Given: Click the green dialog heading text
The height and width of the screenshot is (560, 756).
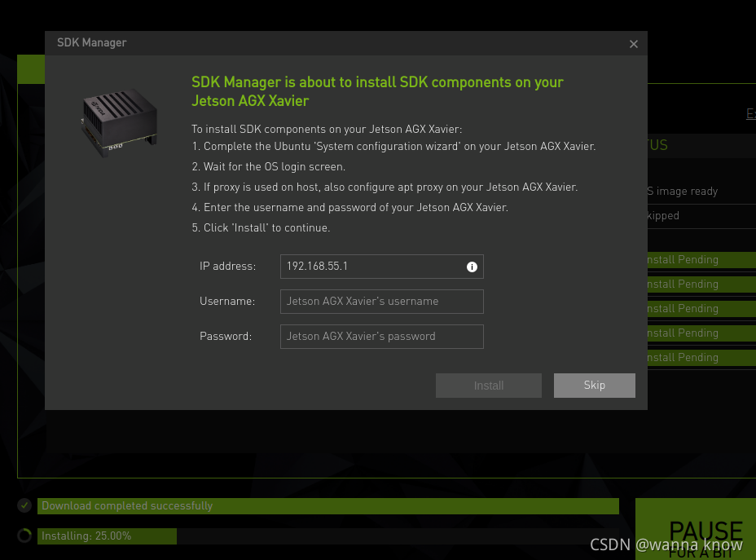Looking at the screenshot, I should [377, 91].
